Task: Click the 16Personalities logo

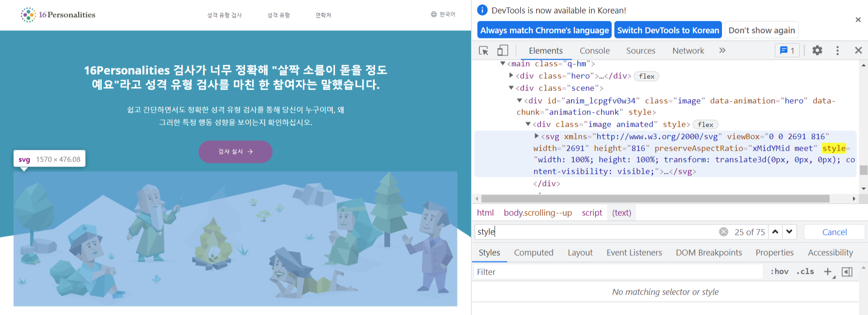Action: pos(58,15)
